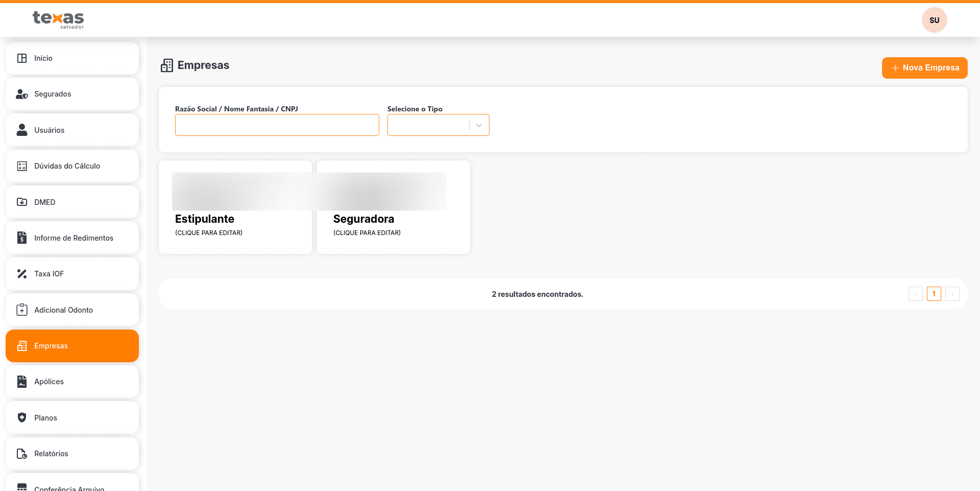Open the Selecione o Tipo dropdown

coord(428,125)
